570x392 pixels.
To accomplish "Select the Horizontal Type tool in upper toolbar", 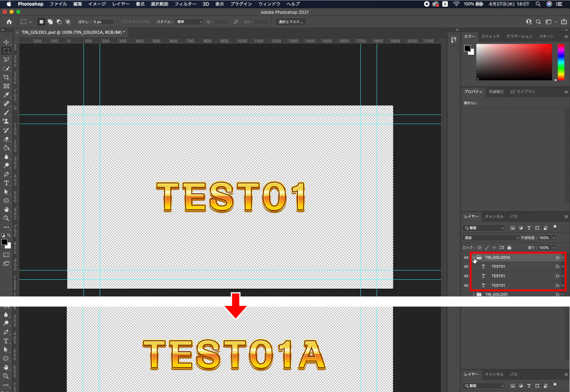I will pyautogui.click(x=6, y=183).
